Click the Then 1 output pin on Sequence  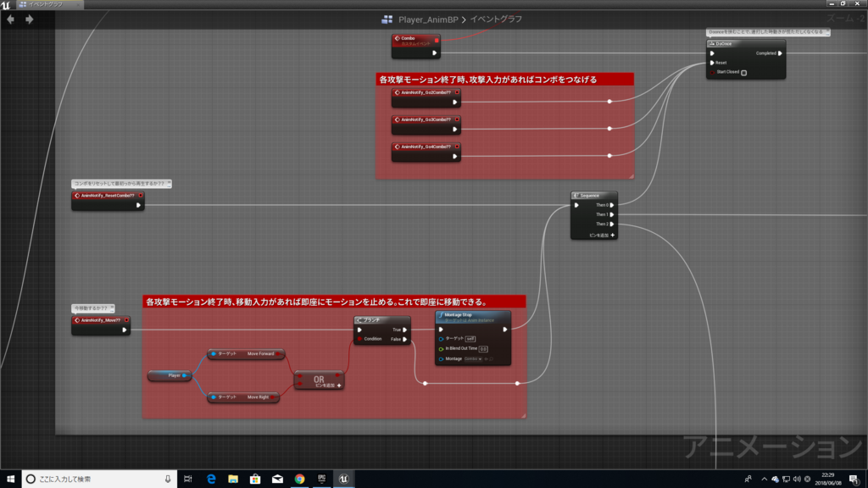coord(612,214)
